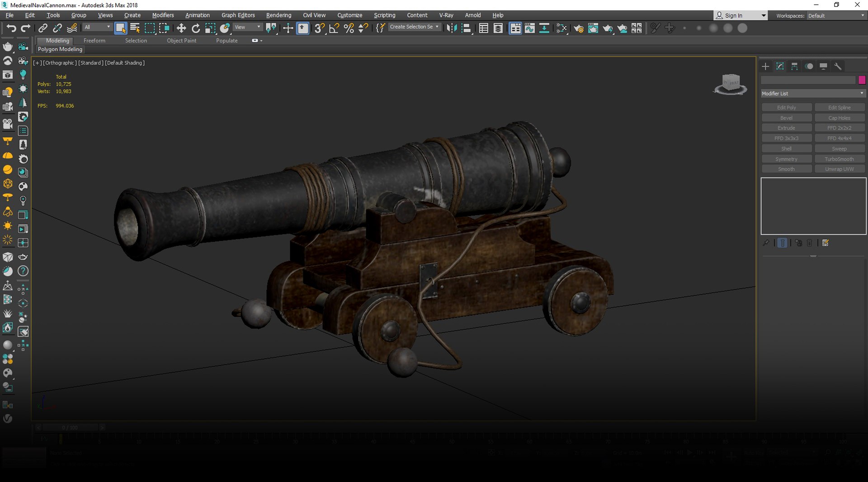Open the Rendering menu

278,15
